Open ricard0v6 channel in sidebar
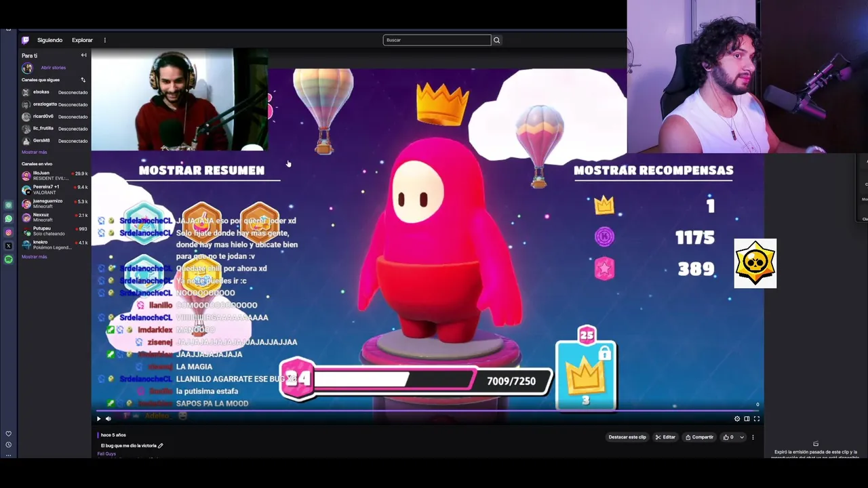868x488 pixels. (55, 117)
